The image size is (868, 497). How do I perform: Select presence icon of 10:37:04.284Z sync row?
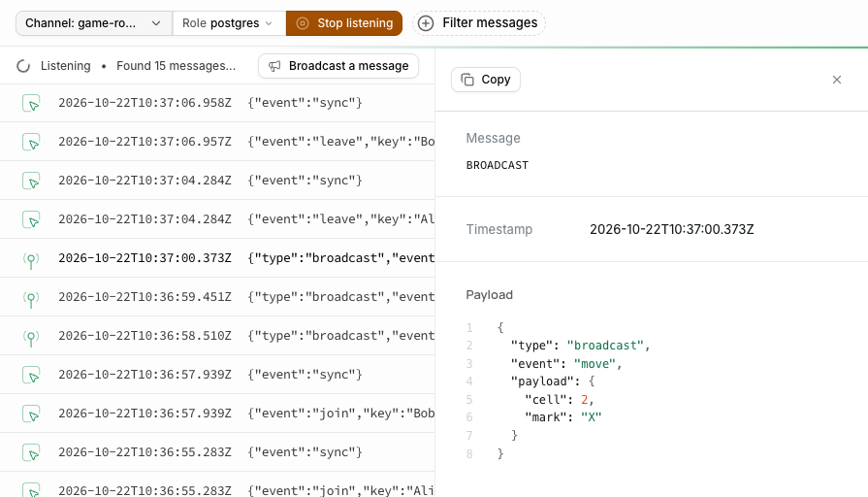click(x=31, y=181)
